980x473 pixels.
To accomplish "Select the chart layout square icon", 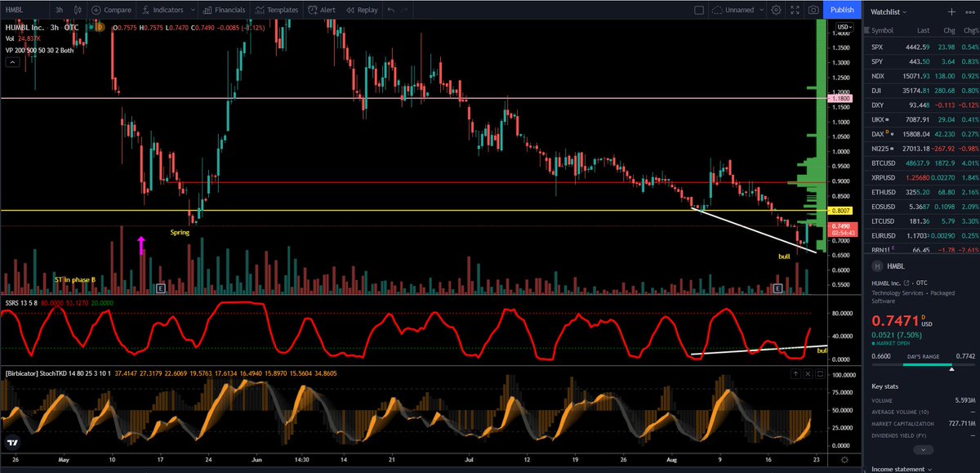I will click(x=698, y=10).
